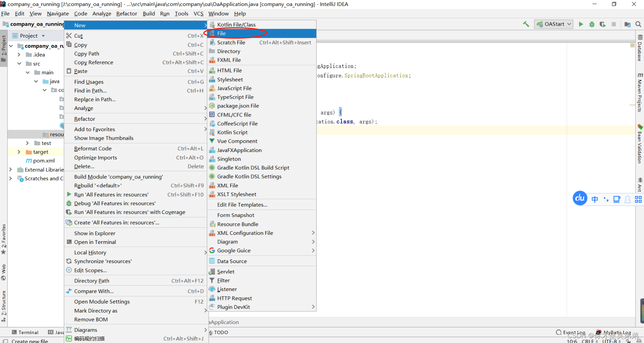Open the Z: Structure tool window tab
This screenshot has width=644, height=343.
point(4,305)
